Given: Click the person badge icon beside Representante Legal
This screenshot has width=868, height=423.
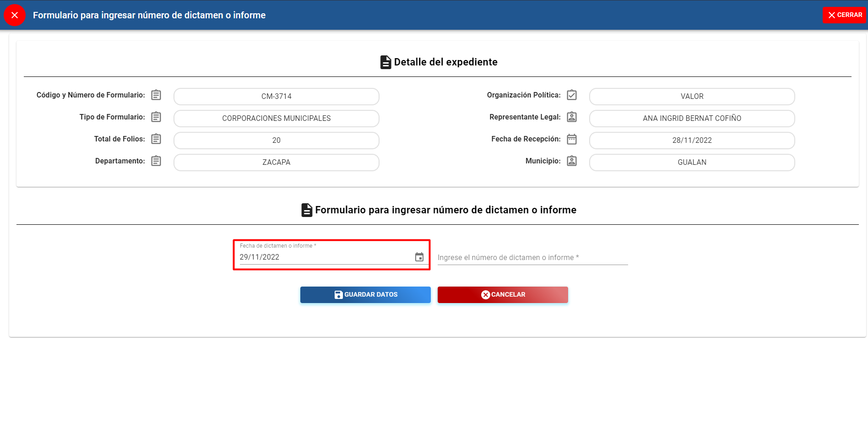Looking at the screenshot, I should [x=572, y=117].
